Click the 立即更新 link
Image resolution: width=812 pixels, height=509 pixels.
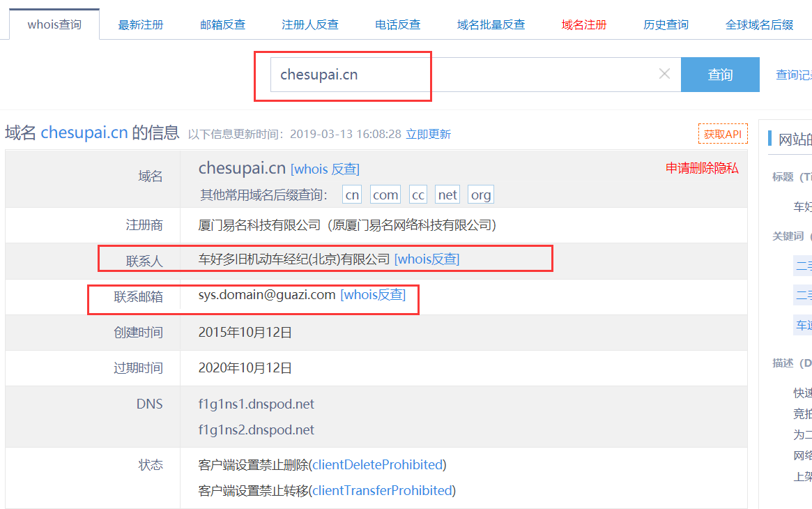coord(428,134)
